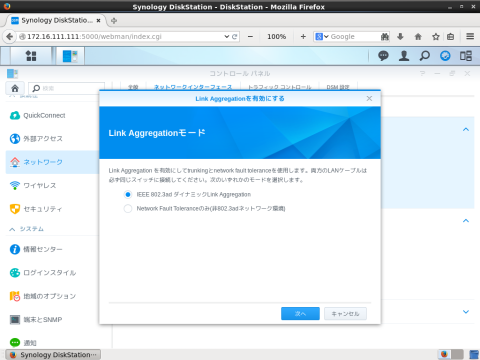Open Firefox downloads arrow icon
This screenshot has width=480, height=360.
400,37
